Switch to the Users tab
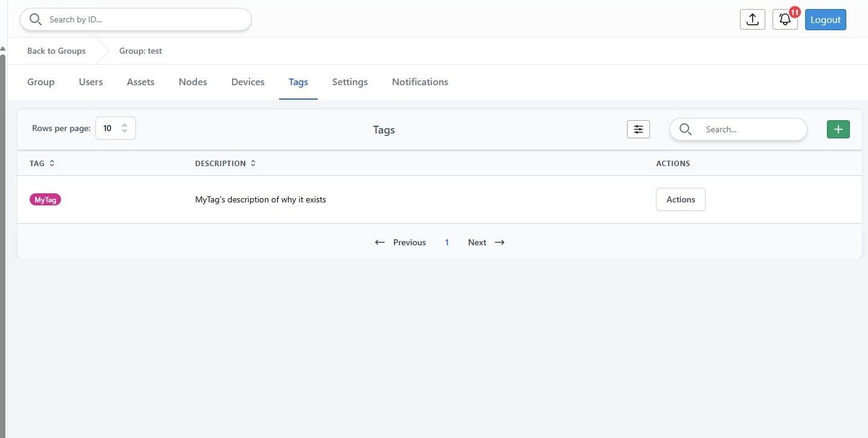This screenshot has height=438, width=868. point(91,82)
